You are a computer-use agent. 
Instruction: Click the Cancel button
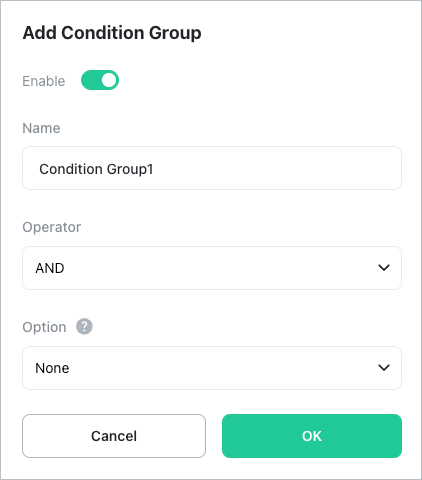(x=114, y=436)
